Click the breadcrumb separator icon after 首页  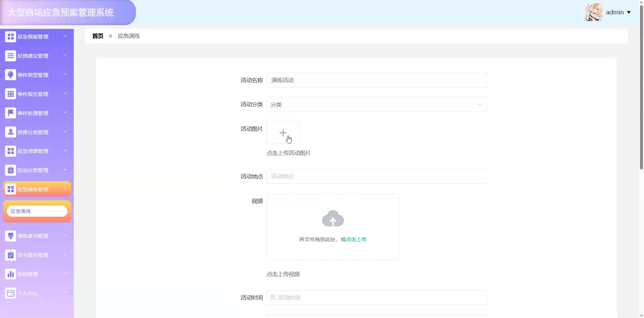pos(110,36)
